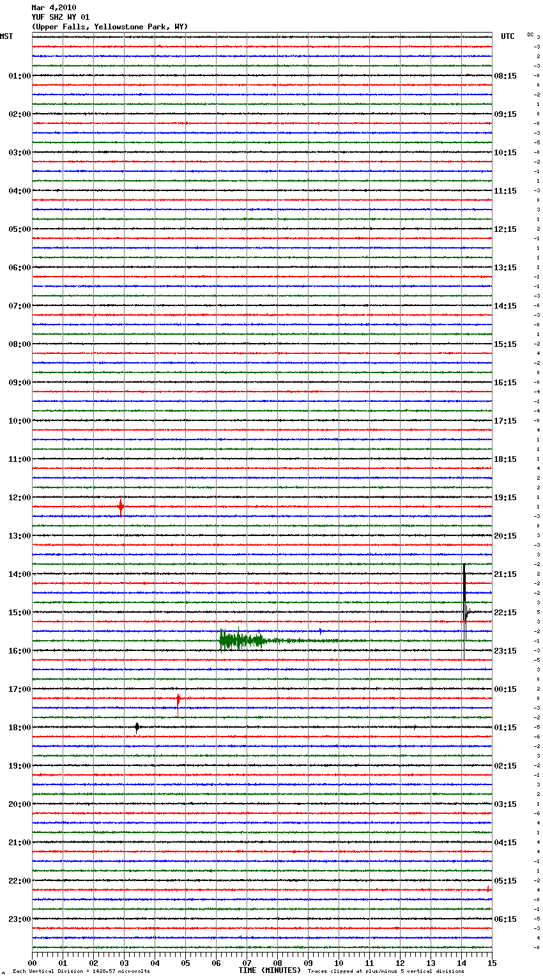Screen dimensions: 543x980
Task: Click the '02:00' MST time label
Action: tap(20, 114)
